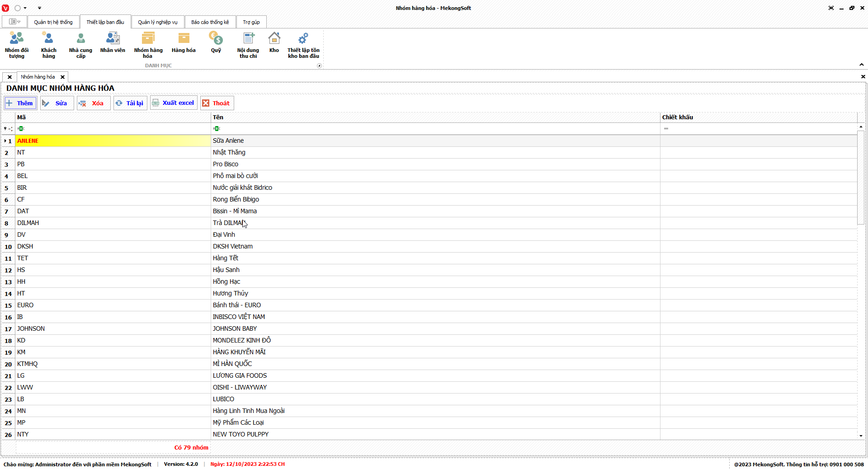
Task: Switch to Quản lý nghiệp vụ tab
Action: pos(158,22)
